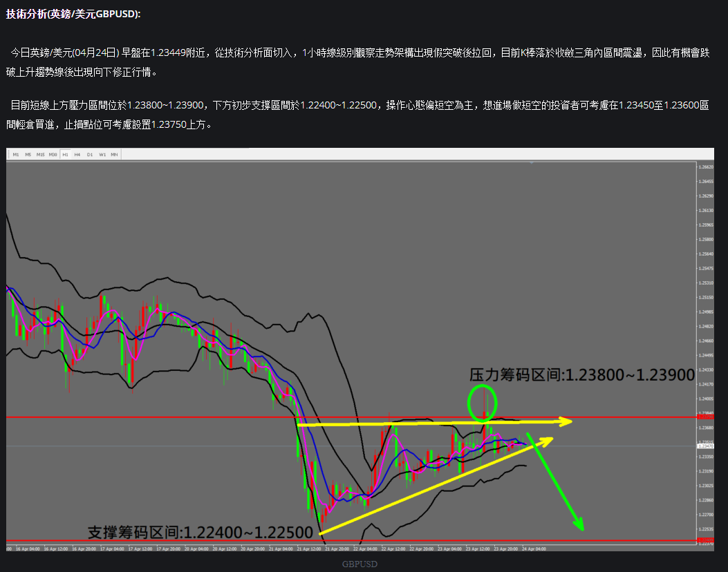Click the paragraph starting 目前短線上方壓力區間
The width and height of the screenshot is (728, 572).
click(358, 115)
